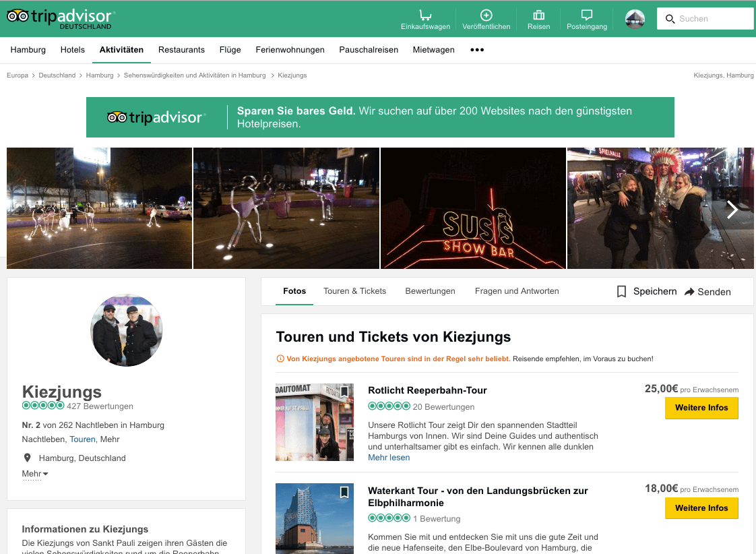Click the "Informationen zu Kiezjungs" heading

85,529
